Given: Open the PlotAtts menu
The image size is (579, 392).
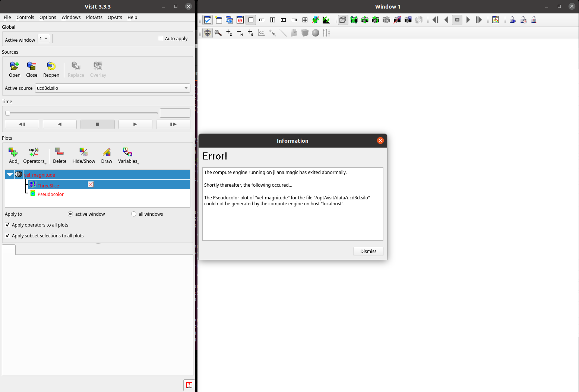Looking at the screenshot, I should (x=94, y=17).
